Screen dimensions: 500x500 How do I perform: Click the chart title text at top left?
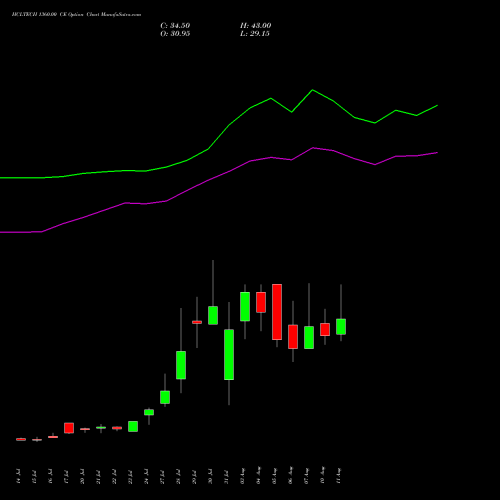[76, 15]
